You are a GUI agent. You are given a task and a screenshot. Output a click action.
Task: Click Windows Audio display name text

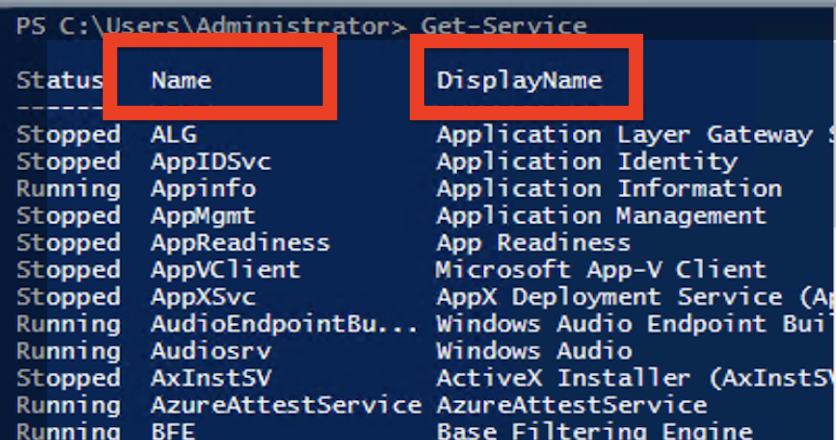(533, 351)
